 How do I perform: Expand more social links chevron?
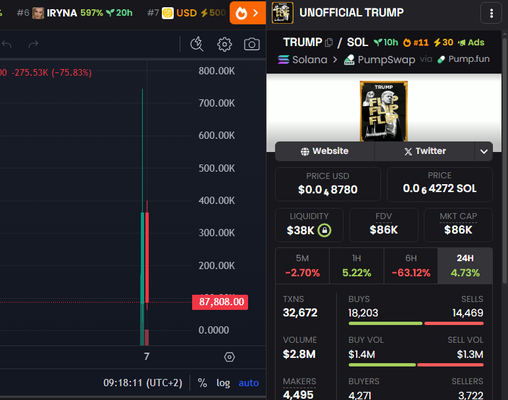click(484, 151)
